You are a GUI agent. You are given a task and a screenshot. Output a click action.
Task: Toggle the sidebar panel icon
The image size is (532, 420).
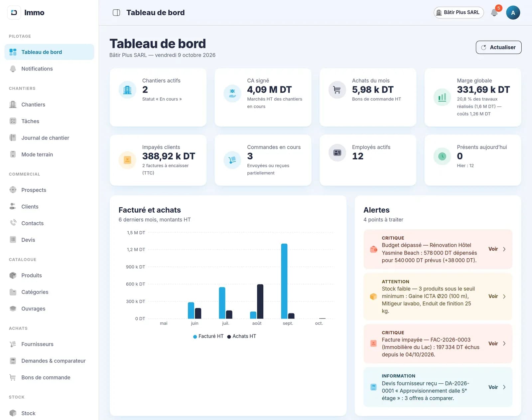pos(116,13)
